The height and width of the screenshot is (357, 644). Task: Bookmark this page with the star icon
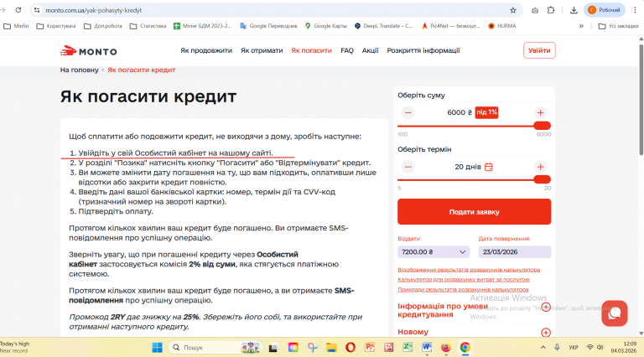(513, 10)
